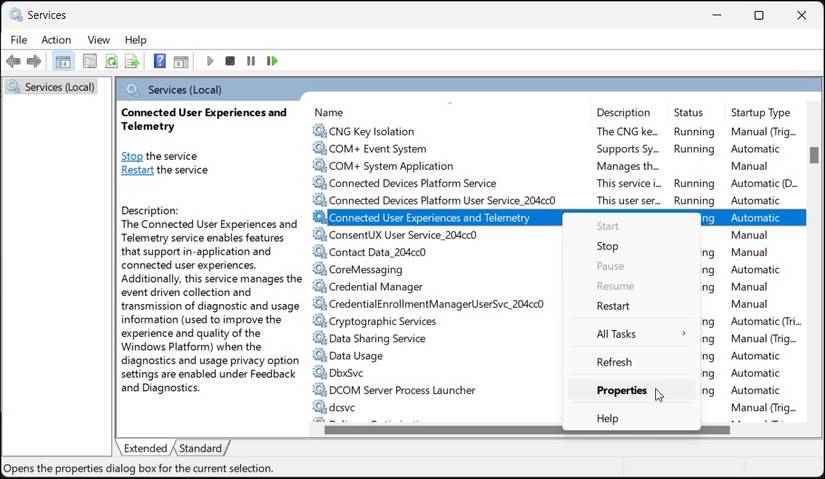Select the Data Sharing Service row

click(377, 338)
